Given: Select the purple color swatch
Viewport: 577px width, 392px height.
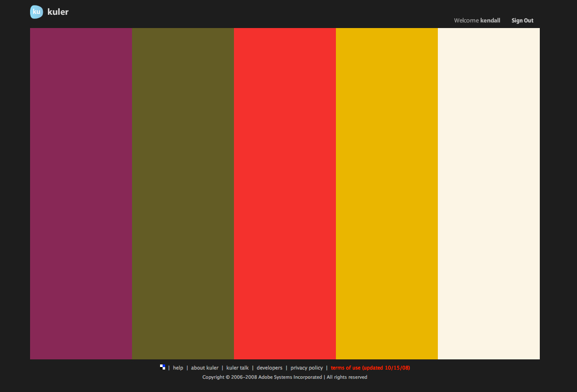Looking at the screenshot, I should tap(81, 194).
